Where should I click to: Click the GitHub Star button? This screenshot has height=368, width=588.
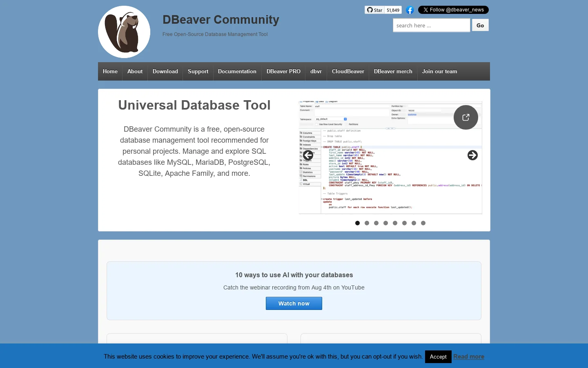(374, 10)
